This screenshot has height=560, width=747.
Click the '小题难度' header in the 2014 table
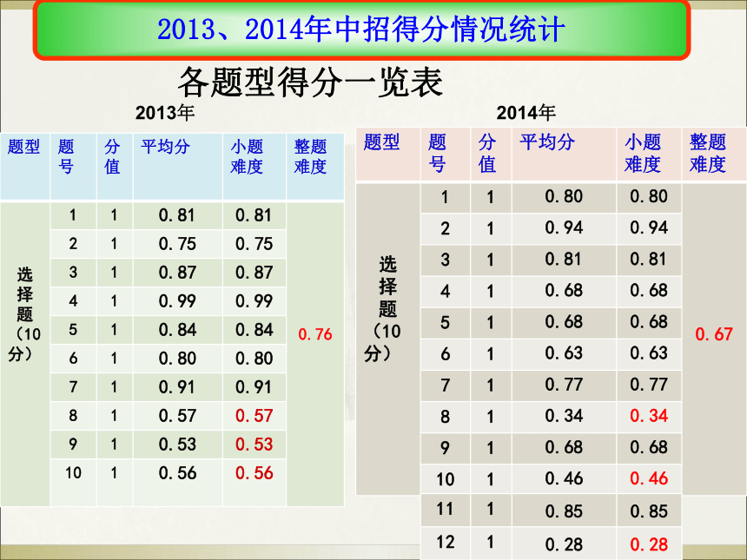pos(643,154)
